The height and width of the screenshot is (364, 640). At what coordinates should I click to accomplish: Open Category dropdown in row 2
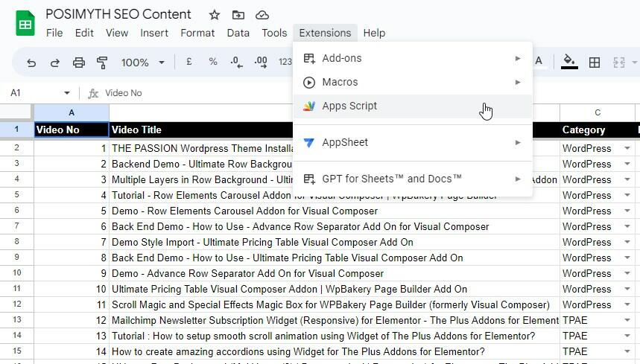pos(627,148)
